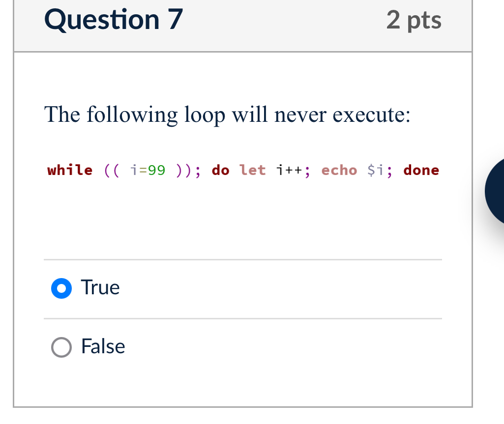
Task: Click the 'Question 7' heading
Action: tap(112, 20)
